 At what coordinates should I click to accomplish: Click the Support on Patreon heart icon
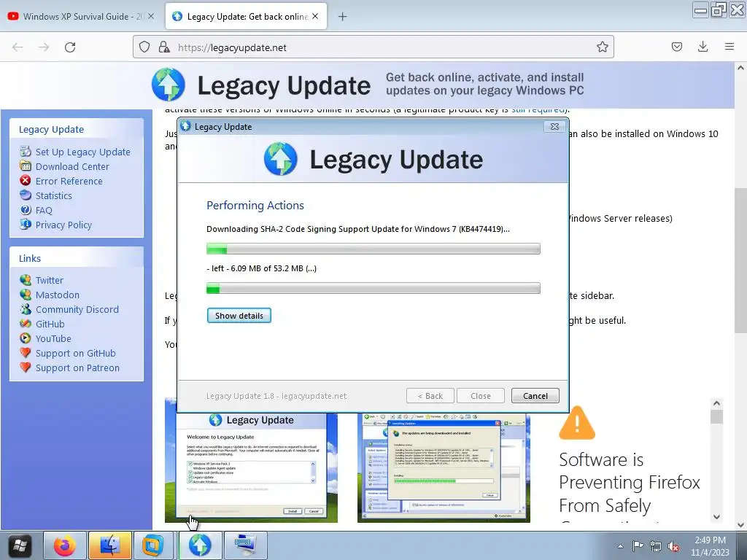(x=26, y=367)
